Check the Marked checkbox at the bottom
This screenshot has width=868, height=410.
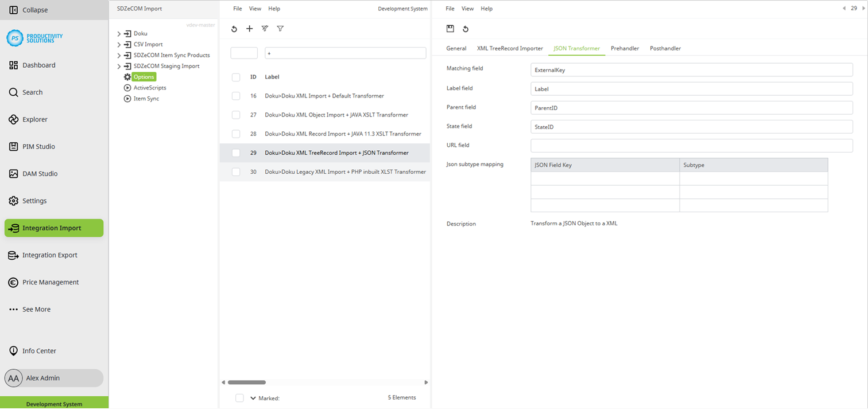point(239,397)
